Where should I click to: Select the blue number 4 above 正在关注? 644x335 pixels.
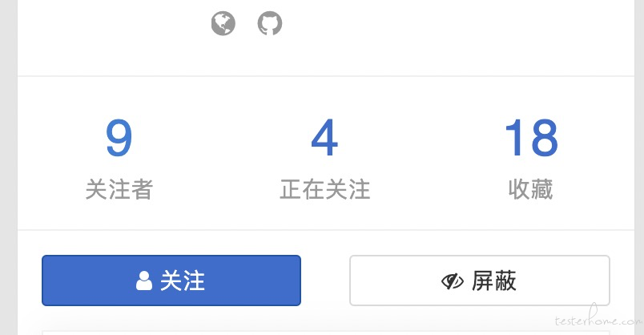point(324,138)
